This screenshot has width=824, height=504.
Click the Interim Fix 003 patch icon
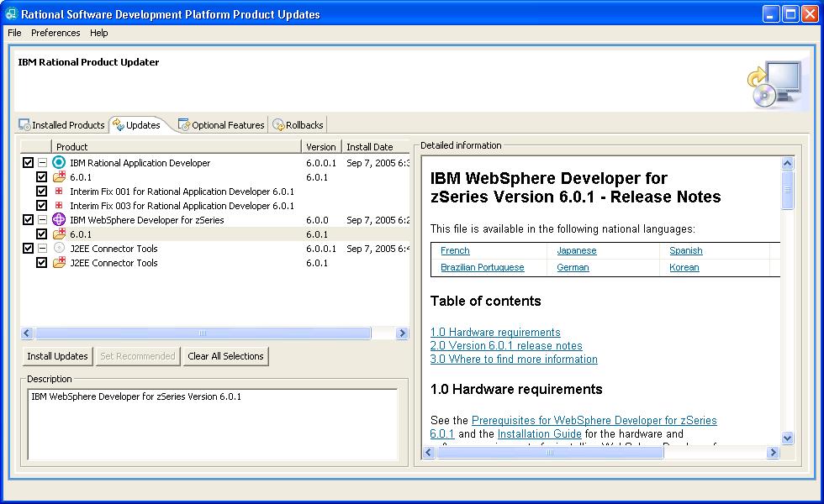coord(59,206)
